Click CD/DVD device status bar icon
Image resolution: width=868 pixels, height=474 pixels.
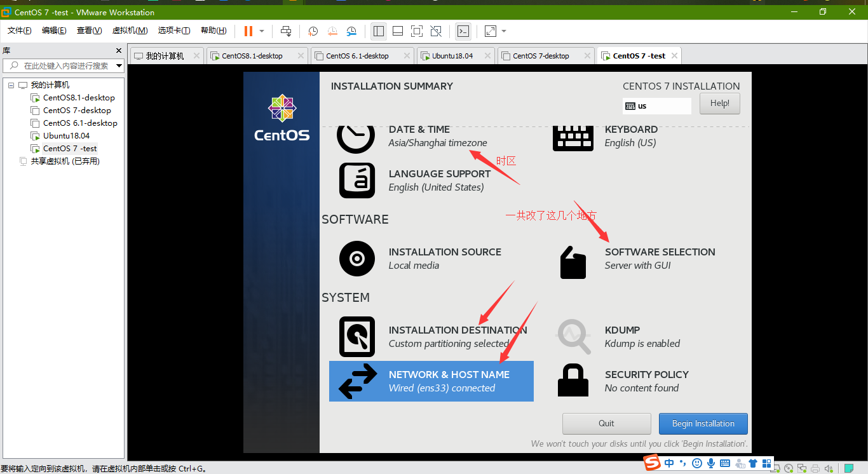coord(789,468)
